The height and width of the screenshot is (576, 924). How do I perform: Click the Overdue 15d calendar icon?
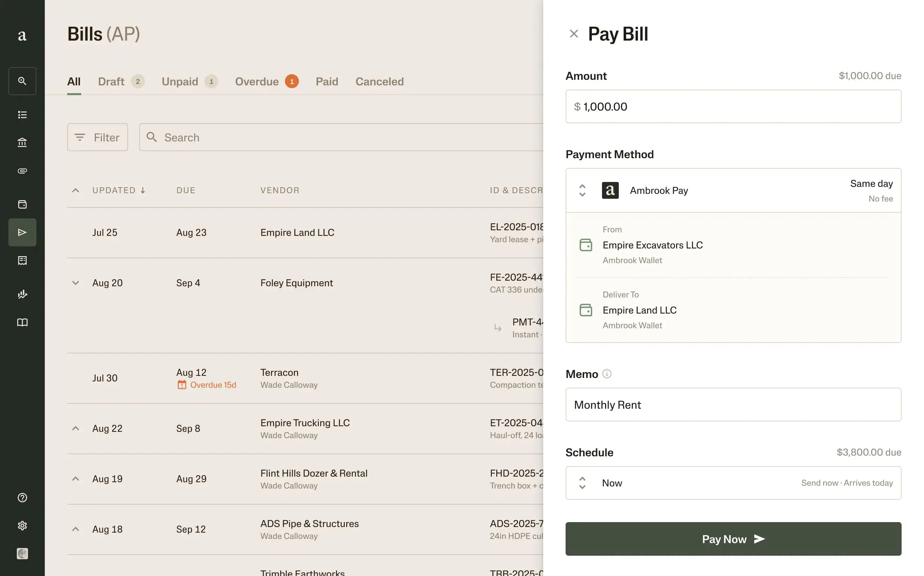pos(182,385)
